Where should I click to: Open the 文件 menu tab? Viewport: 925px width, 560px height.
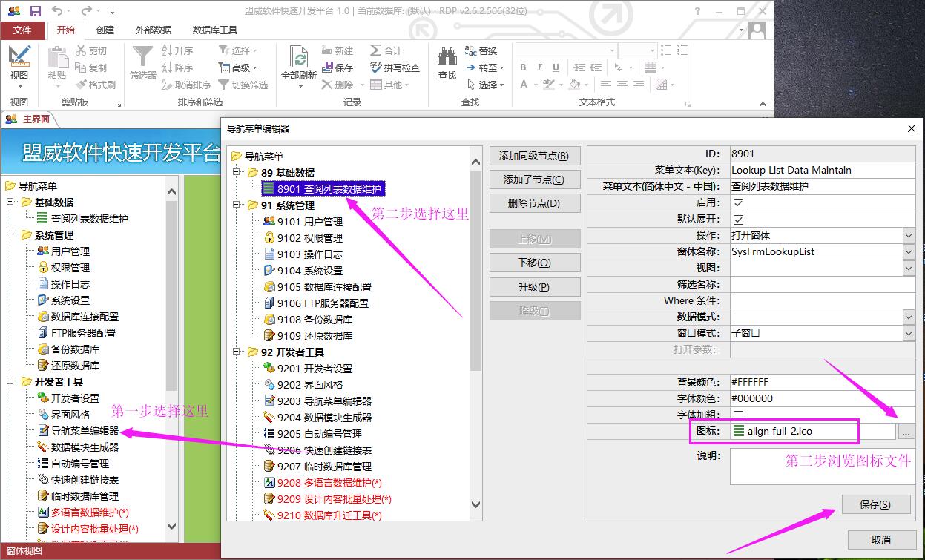[22, 30]
